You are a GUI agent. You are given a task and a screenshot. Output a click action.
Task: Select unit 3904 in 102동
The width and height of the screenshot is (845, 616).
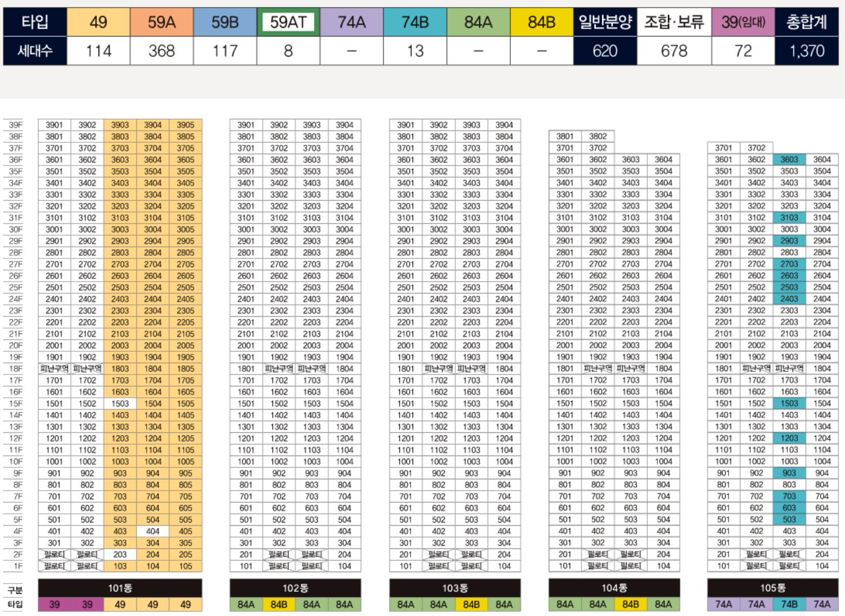click(345, 125)
